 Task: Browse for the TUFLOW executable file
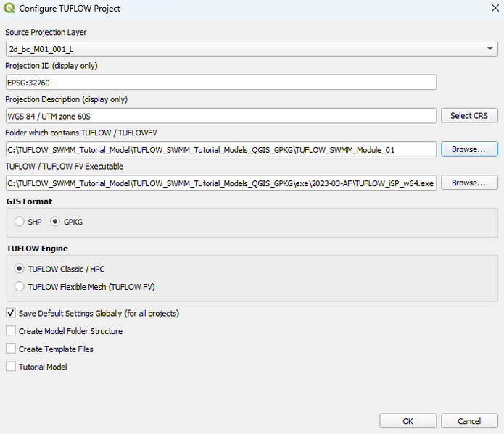click(x=468, y=183)
